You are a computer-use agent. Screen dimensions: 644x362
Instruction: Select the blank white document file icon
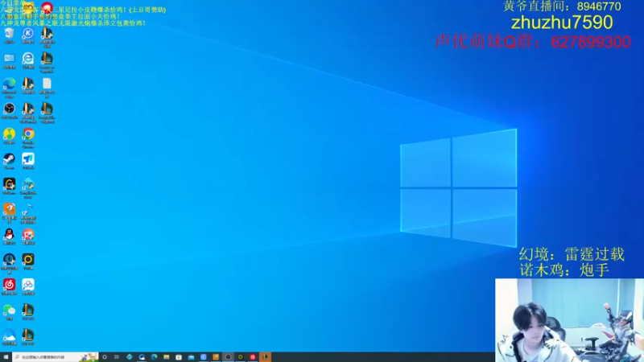tap(47, 87)
